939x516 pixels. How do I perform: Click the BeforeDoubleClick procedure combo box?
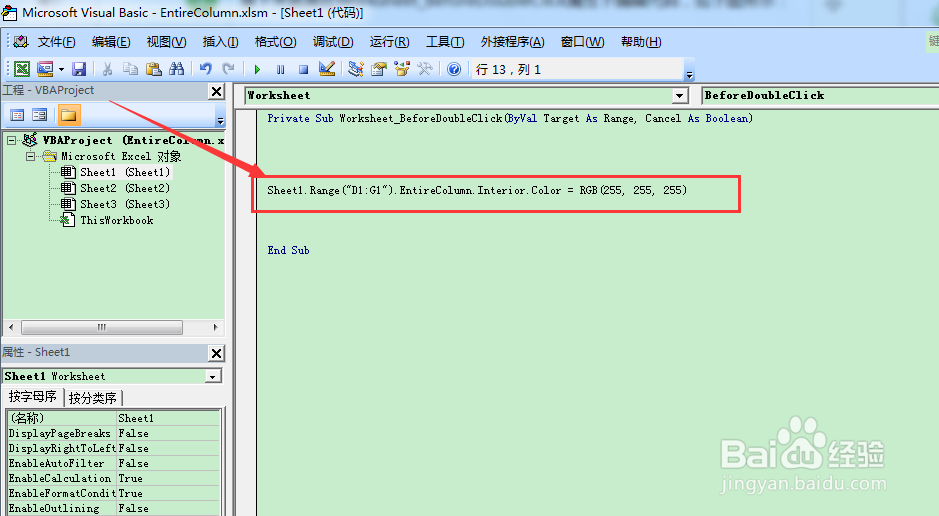820,96
